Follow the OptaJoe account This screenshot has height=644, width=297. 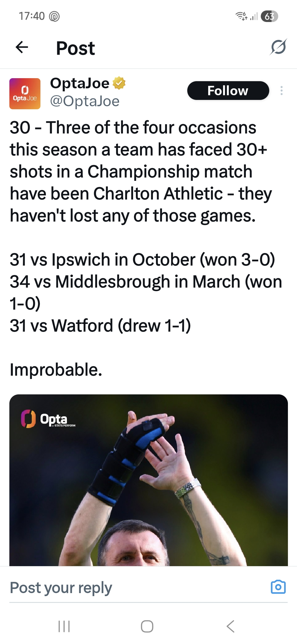(228, 91)
